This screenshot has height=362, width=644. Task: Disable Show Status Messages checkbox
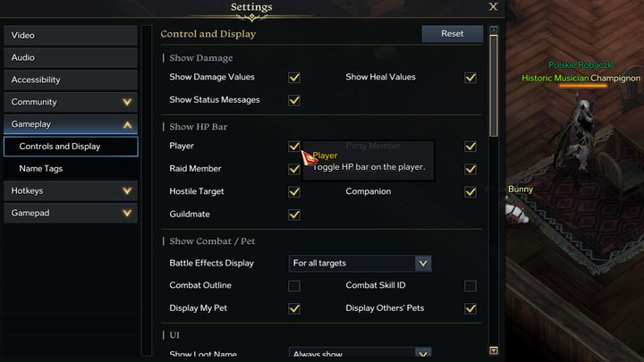pos(294,100)
